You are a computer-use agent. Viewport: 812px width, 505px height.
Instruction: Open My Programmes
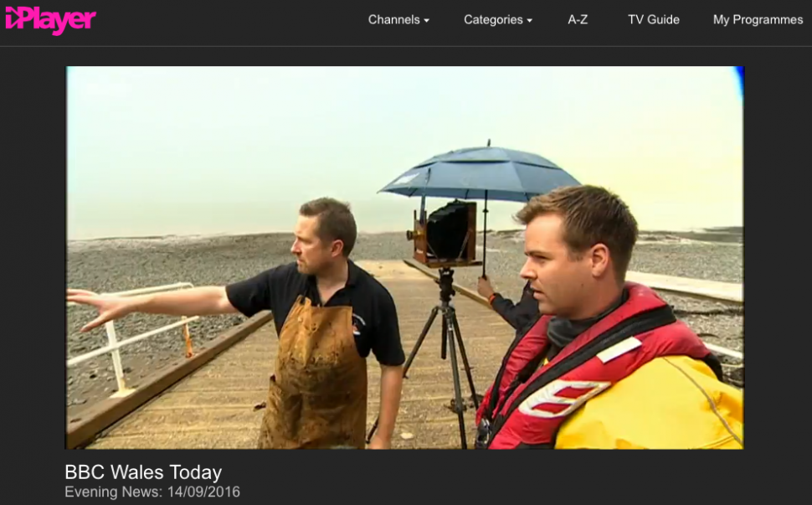coord(757,20)
